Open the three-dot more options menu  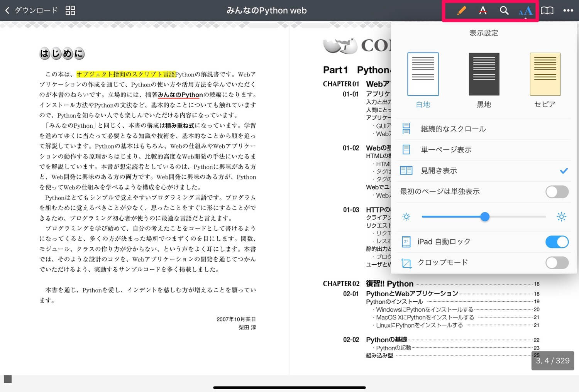[x=568, y=10]
